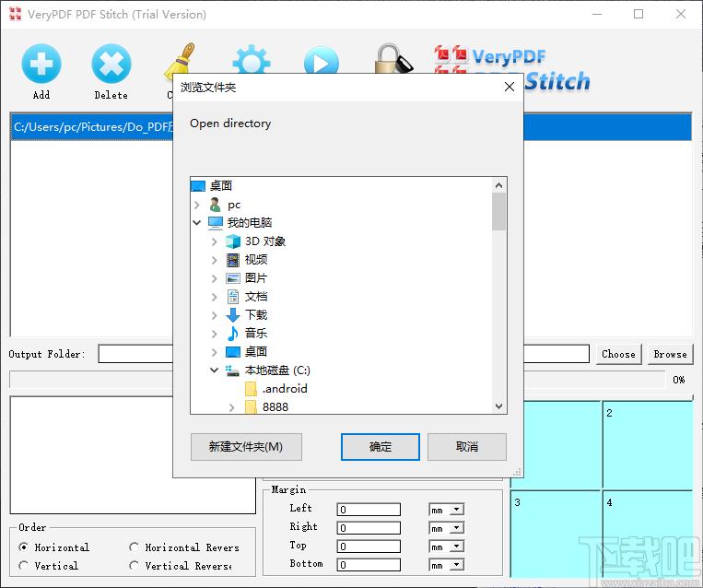The height and width of the screenshot is (588, 703).
Task: Close the 浏览文件夹 dialog
Action: coord(510,87)
